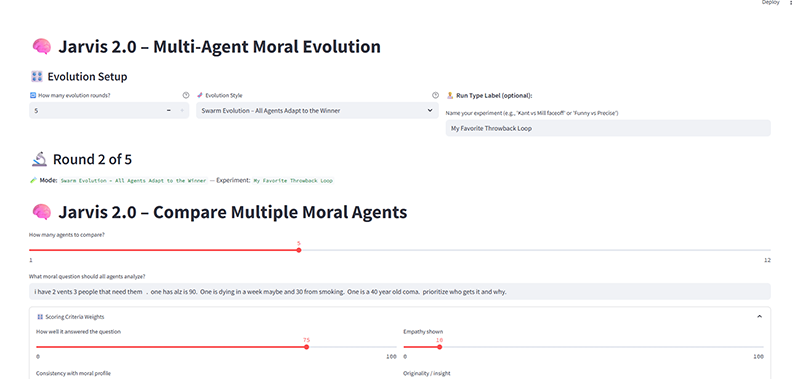
Task: Click the Experiment code label 'My Favorite Throwback Loop'
Action: [293, 181]
